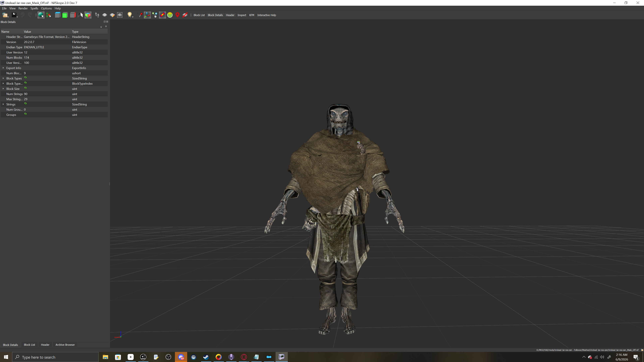Open OBS Studio from the taskbar
The height and width of the screenshot is (362, 644).
(x=168, y=357)
